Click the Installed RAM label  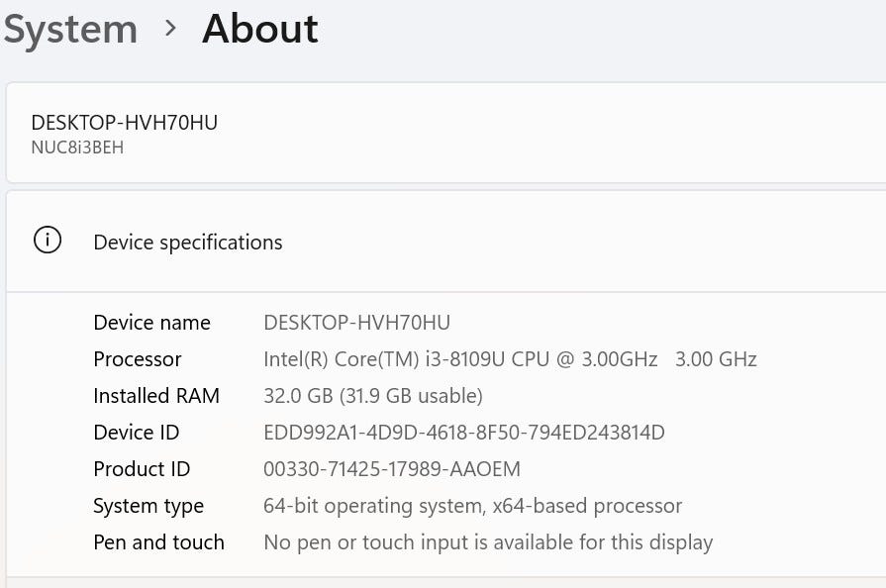[156, 396]
